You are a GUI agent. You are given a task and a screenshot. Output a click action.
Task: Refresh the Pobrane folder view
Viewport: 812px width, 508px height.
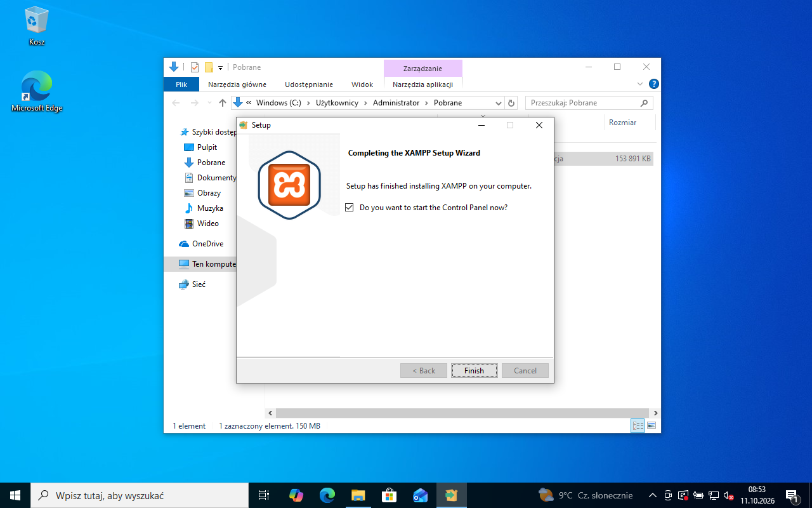pyautogui.click(x=512, y=103)
